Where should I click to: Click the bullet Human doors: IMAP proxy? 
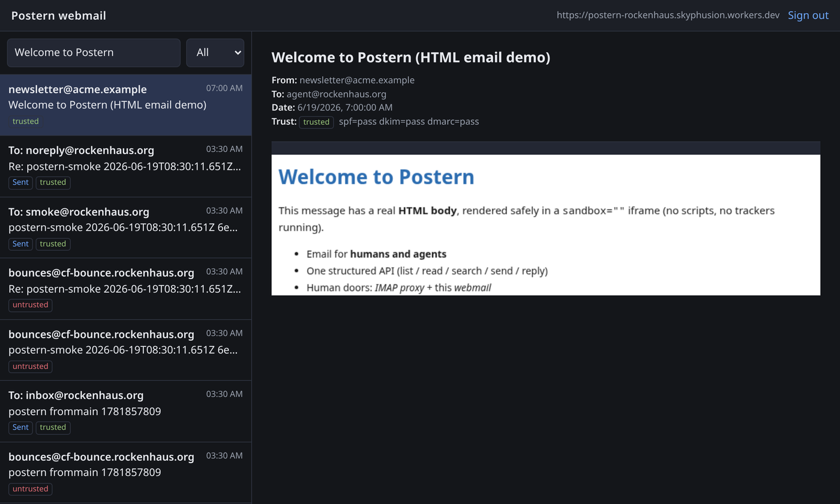(399, 287)
